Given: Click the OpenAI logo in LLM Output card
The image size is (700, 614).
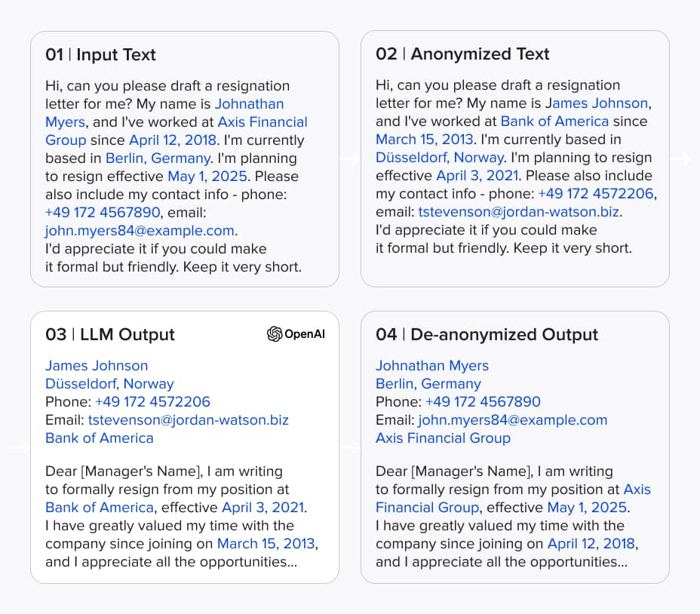Looking at the screenshot, I should pos(296,334).
